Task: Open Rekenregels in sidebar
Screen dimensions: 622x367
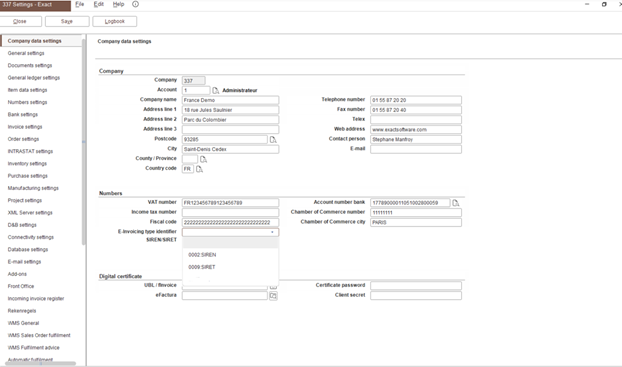Action: [x=22, y=311]
